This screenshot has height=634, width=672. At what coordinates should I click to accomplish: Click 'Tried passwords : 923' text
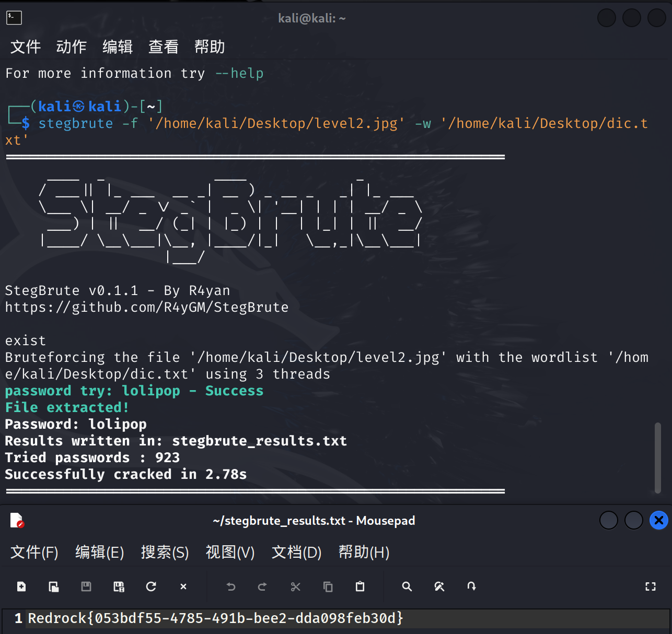[x=92, y=457]
